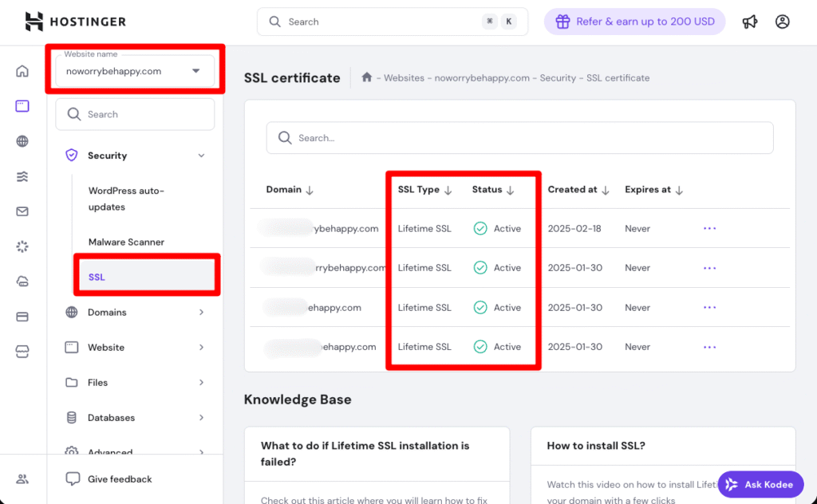Click Refer & earn up to 200 USD
This screenshot has height=504, width=817.
pyautogui.click(x=634, y=22)
